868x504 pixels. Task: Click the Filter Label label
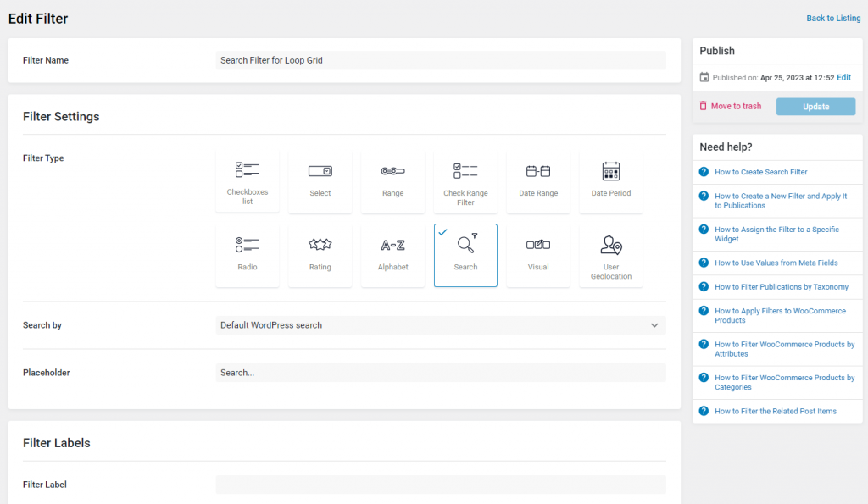pos(44,485)
